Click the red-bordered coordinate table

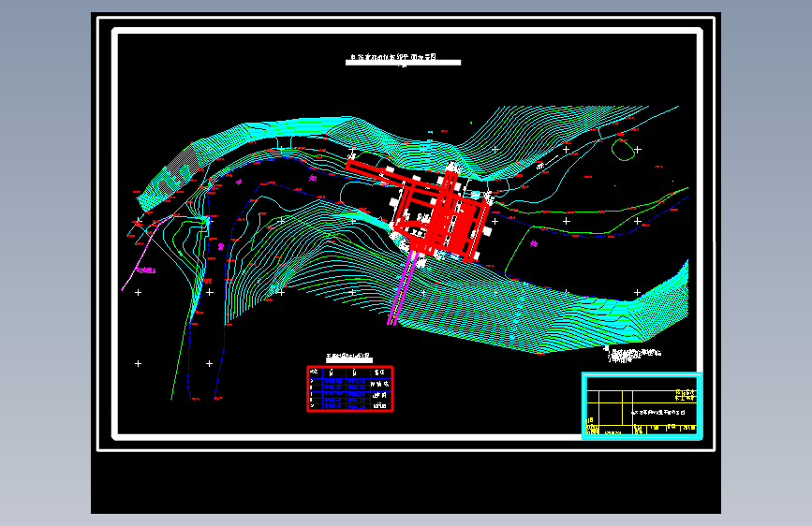(x=350, y=388)
